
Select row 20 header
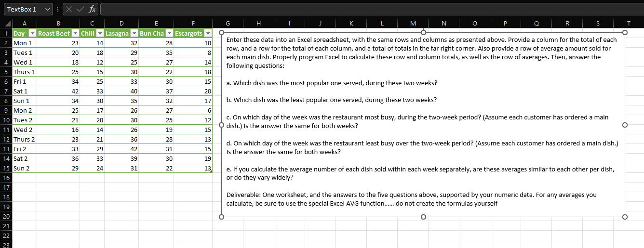coord(6,216)
